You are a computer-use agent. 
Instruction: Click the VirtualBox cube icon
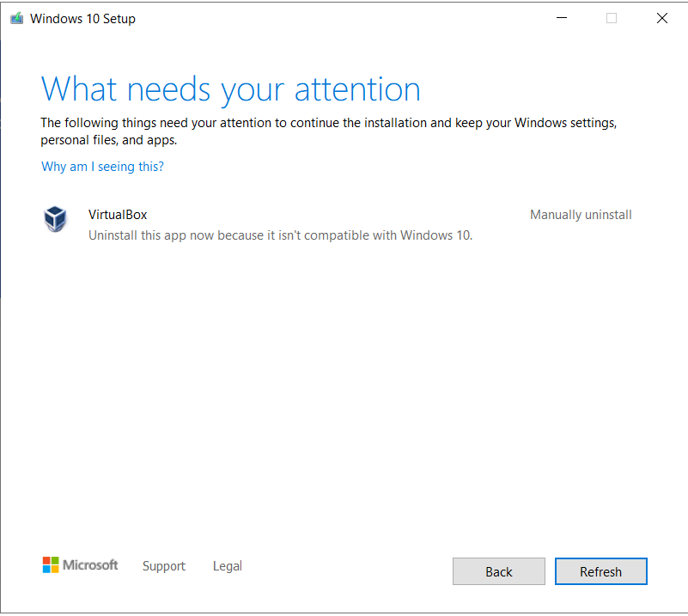coord(55,219)
